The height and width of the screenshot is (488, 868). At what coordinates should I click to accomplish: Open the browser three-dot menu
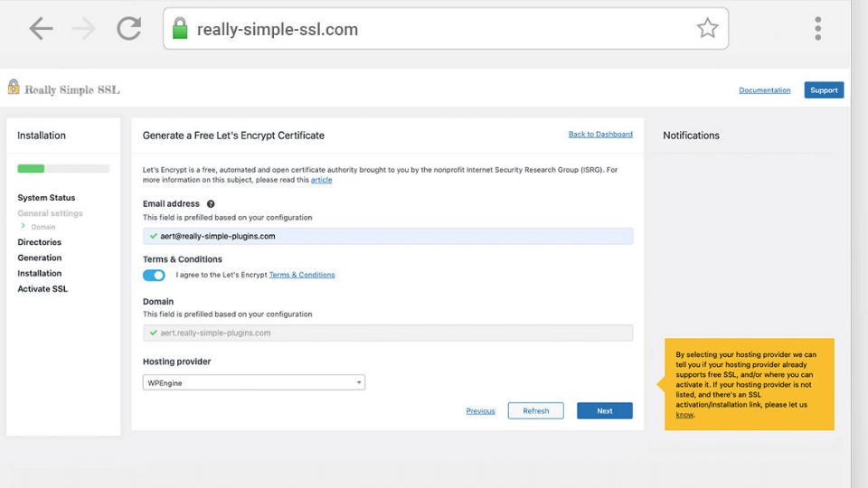(x=817, y=28)
